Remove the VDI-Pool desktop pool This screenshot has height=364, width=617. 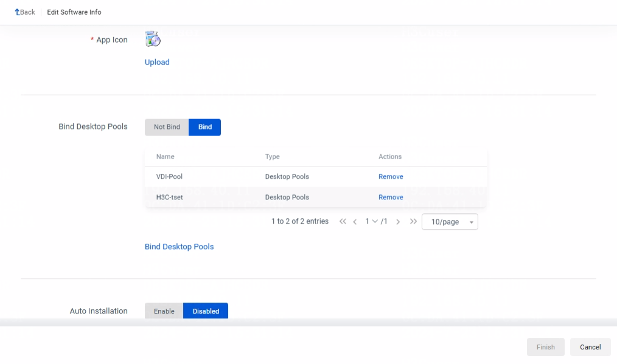click(x=391, y=177)
